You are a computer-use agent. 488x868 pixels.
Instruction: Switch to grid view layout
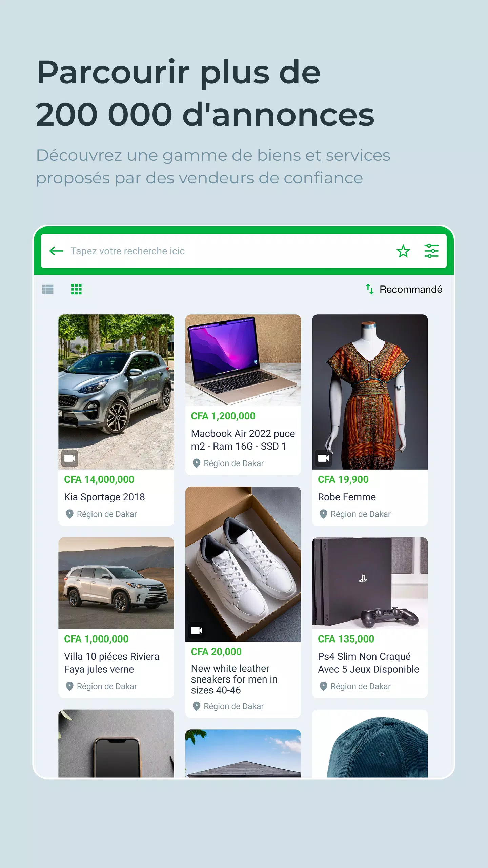(x=76, y=289)
